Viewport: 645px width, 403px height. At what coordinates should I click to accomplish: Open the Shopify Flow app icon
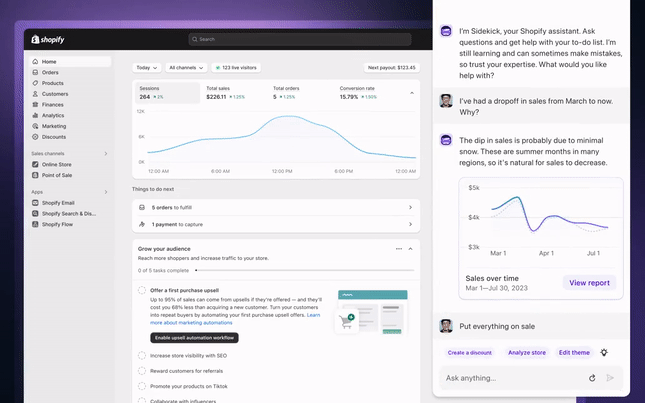pos(36,223)
